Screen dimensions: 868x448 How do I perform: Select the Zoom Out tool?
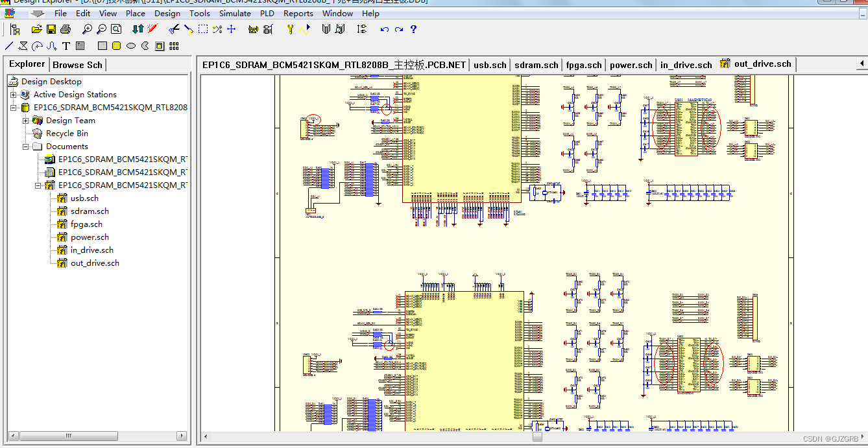pyautogui.click(x=101, y=29)
